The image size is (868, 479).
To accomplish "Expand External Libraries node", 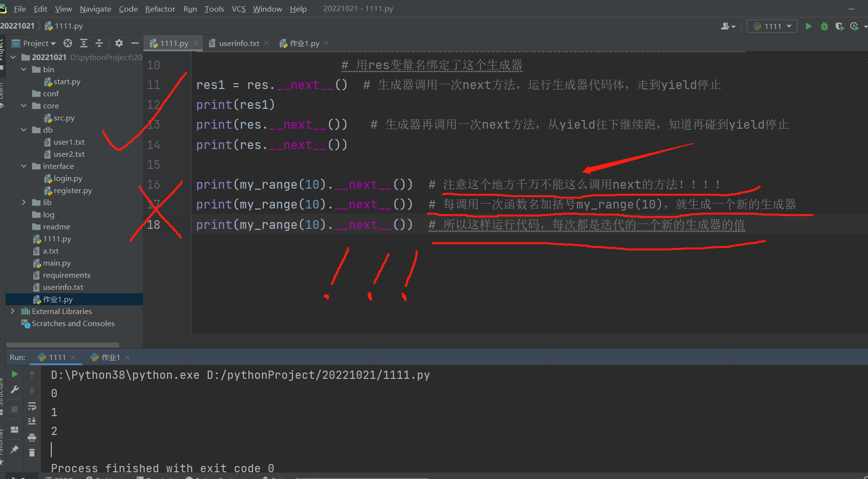I will coord(13,311).
